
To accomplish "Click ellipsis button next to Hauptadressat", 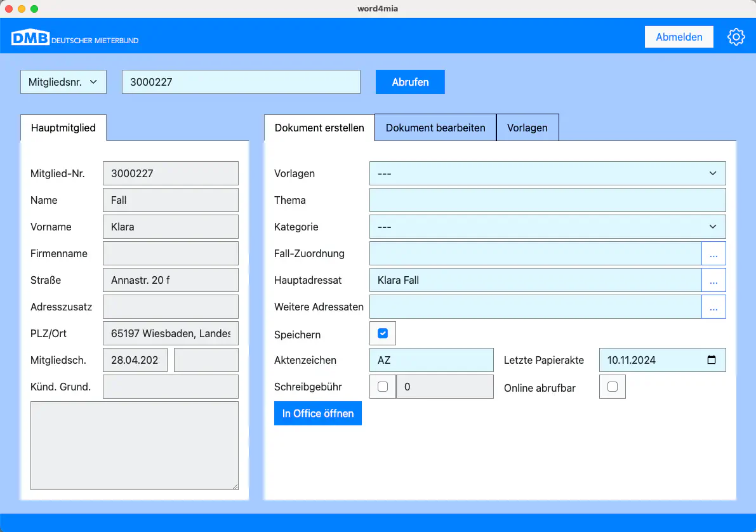I will coord(713,280).
